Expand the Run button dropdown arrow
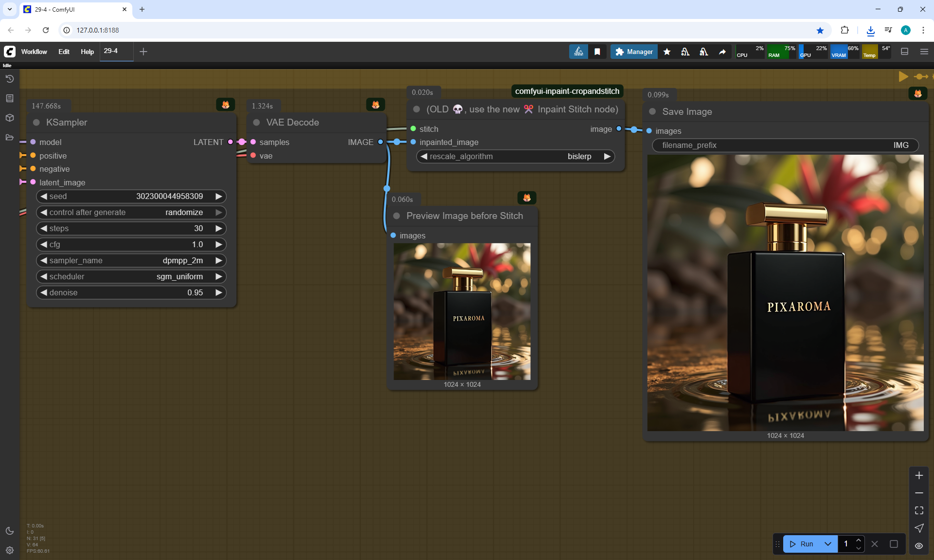The height and width of the screenshot is (560, 934). click(x=828, y=544)
